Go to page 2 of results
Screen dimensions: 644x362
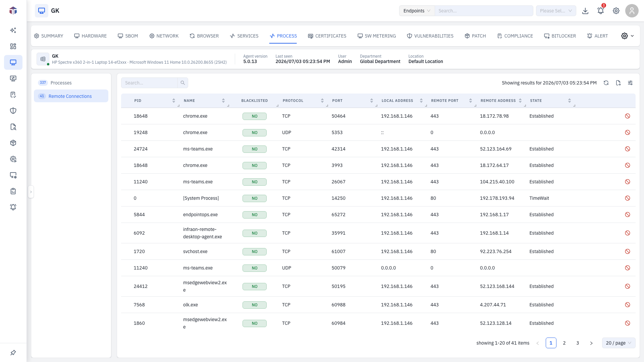tap(564, 343)
